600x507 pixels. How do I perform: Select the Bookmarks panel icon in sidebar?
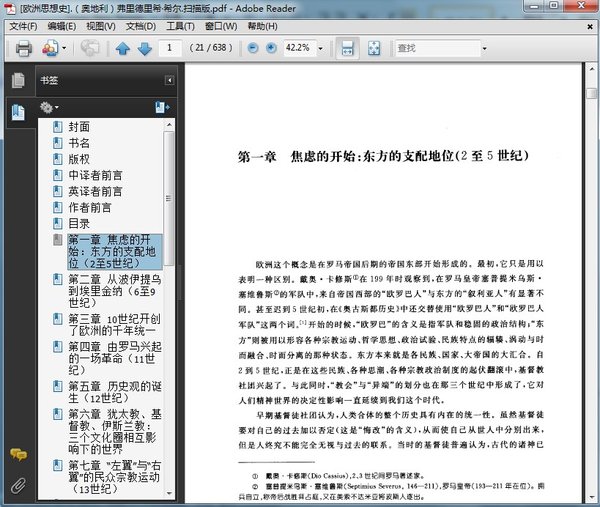18,113
